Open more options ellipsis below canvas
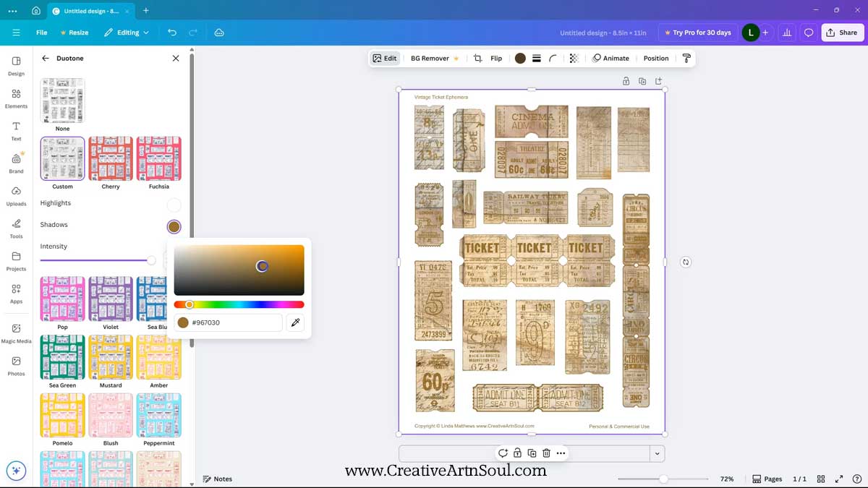Viewport: 868px width, 488px height. tap(561, 453)
